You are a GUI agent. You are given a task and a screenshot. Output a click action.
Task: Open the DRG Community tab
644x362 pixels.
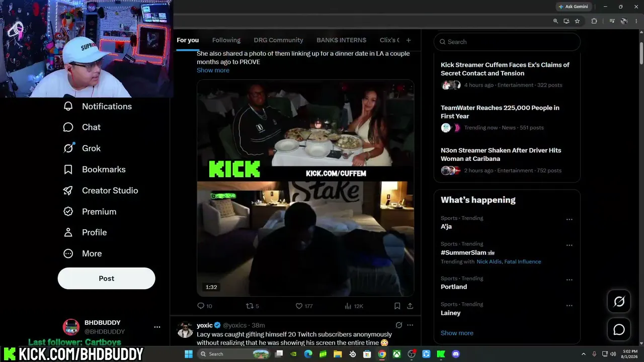pyautogui.click(x=278, y=40)
